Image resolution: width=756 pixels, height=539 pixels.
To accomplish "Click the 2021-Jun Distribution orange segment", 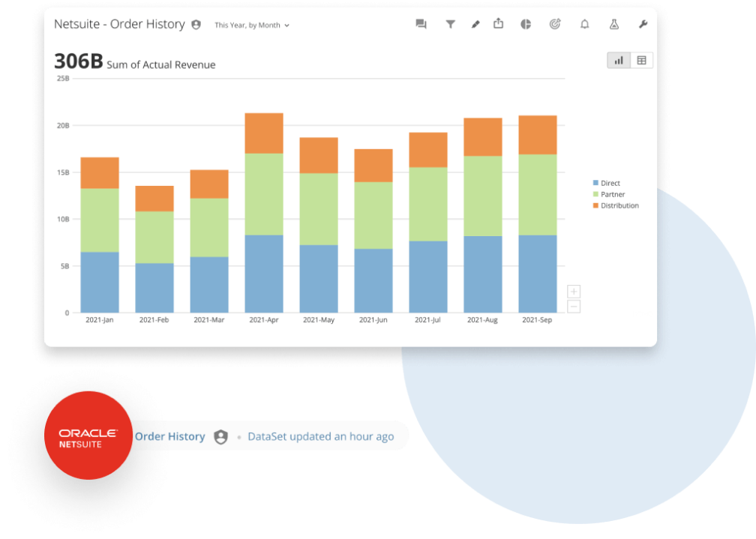I will [373, 166].
